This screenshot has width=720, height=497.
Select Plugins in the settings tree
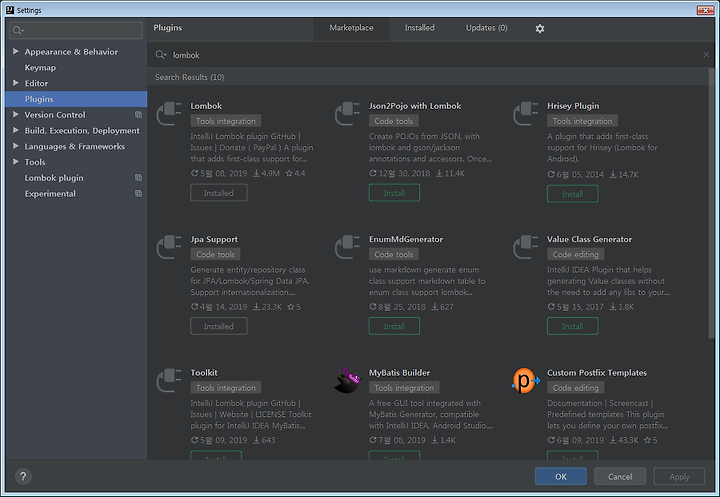(76, 99)
